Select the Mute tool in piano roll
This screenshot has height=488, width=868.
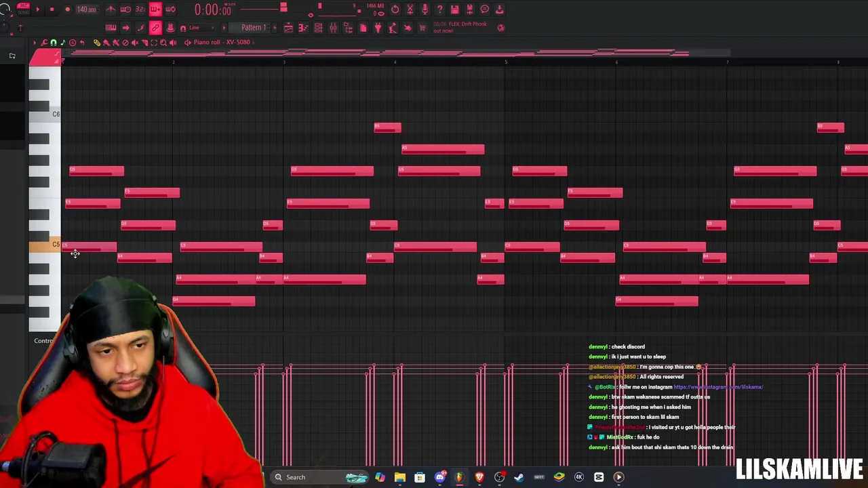135,42
